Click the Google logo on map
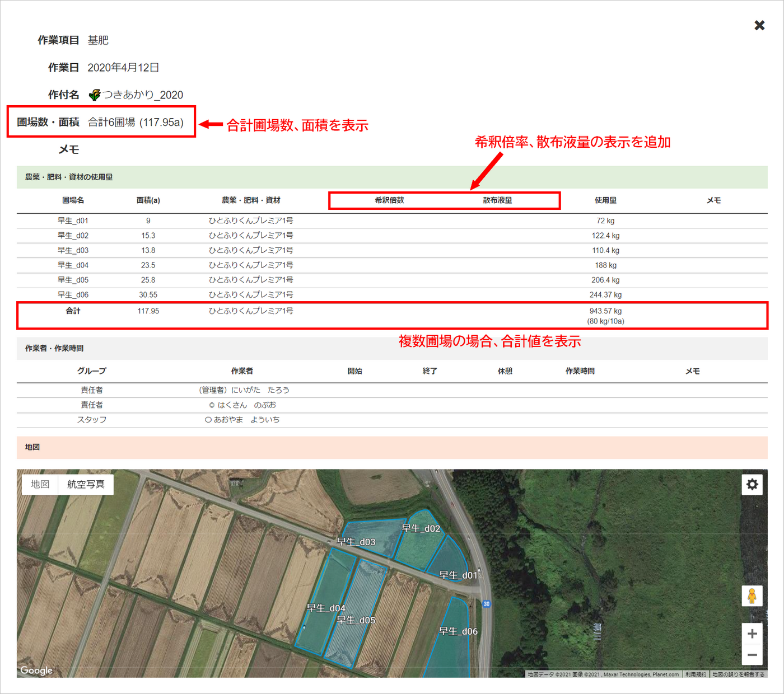This screenshot has height=694, width=784. 36,670
